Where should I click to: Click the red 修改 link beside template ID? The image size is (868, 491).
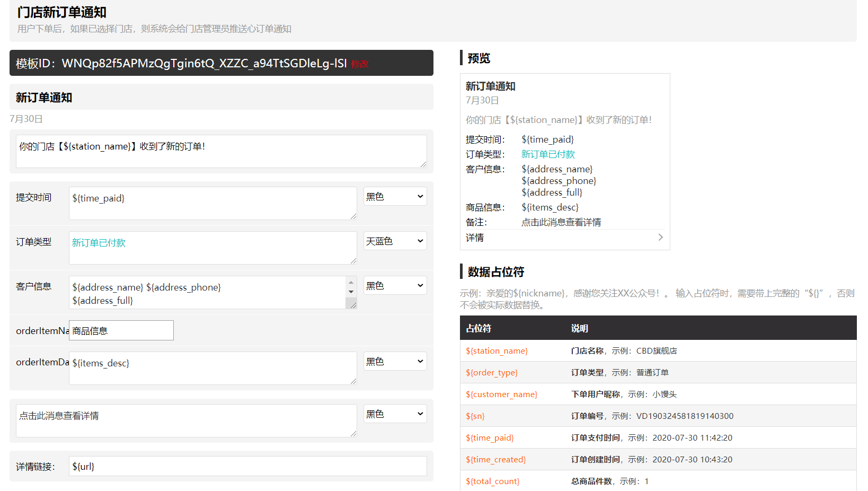point(359,64)
